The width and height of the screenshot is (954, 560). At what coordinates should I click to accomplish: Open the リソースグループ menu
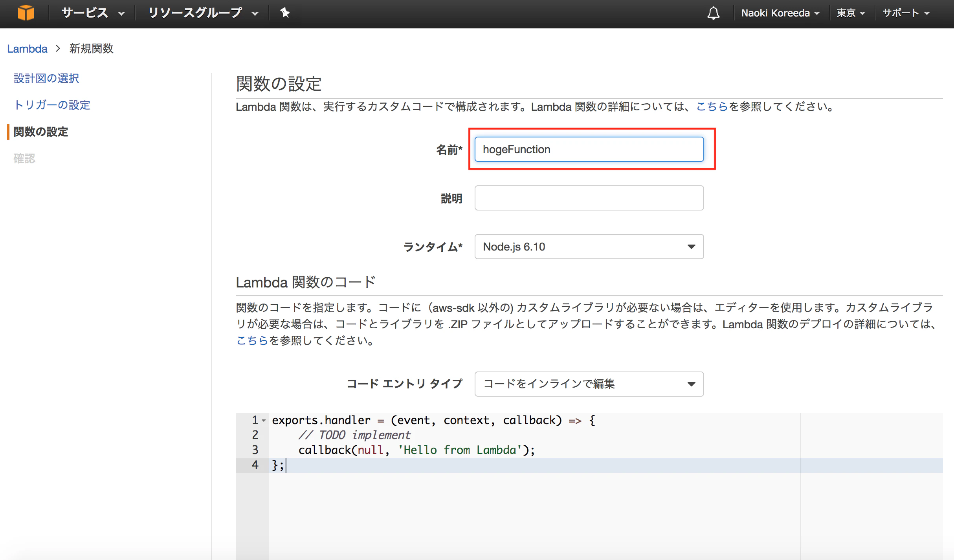tap(203, 13)
